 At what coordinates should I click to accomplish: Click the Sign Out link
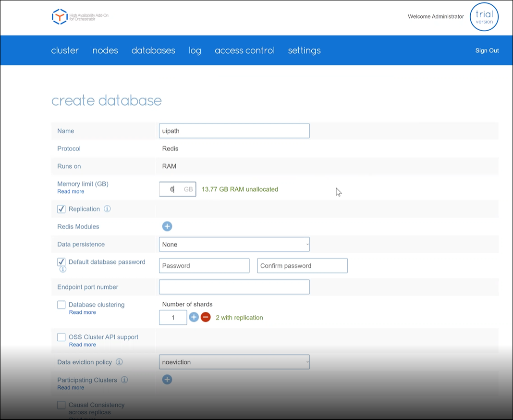click(487, 50)
